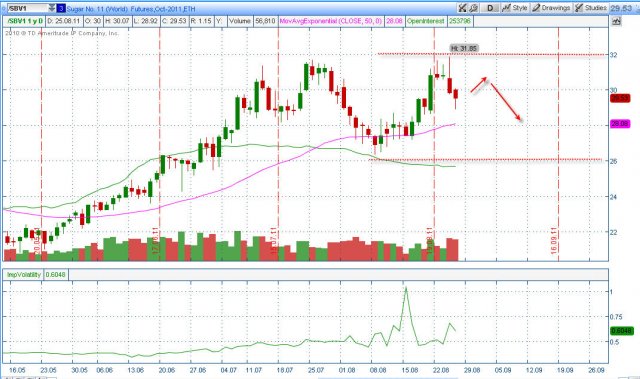The width and height of the screenshot is (640, 379).
Task: Click the 0.75 level on volatility axis
Action: (x=616, y=317)
